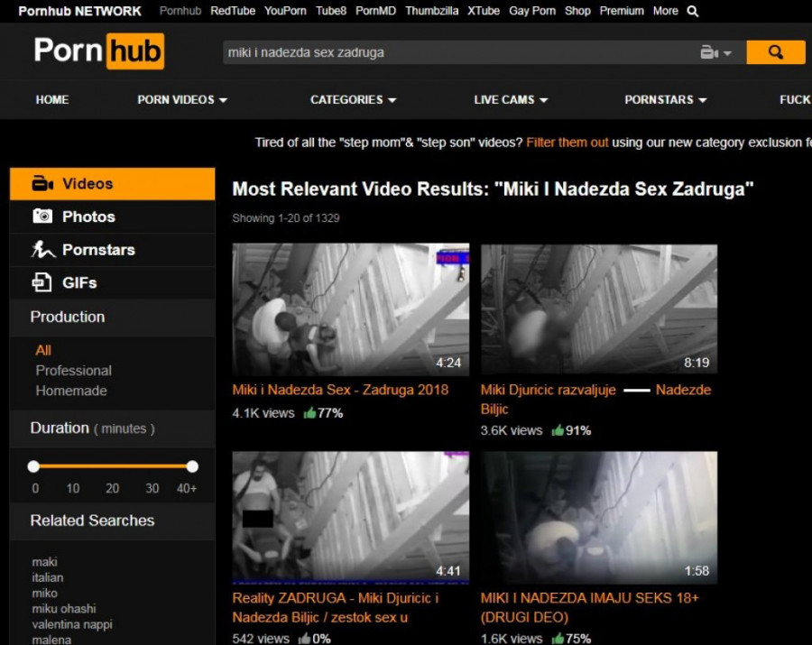Select the All production filter
812x645 pixels.
43,350
